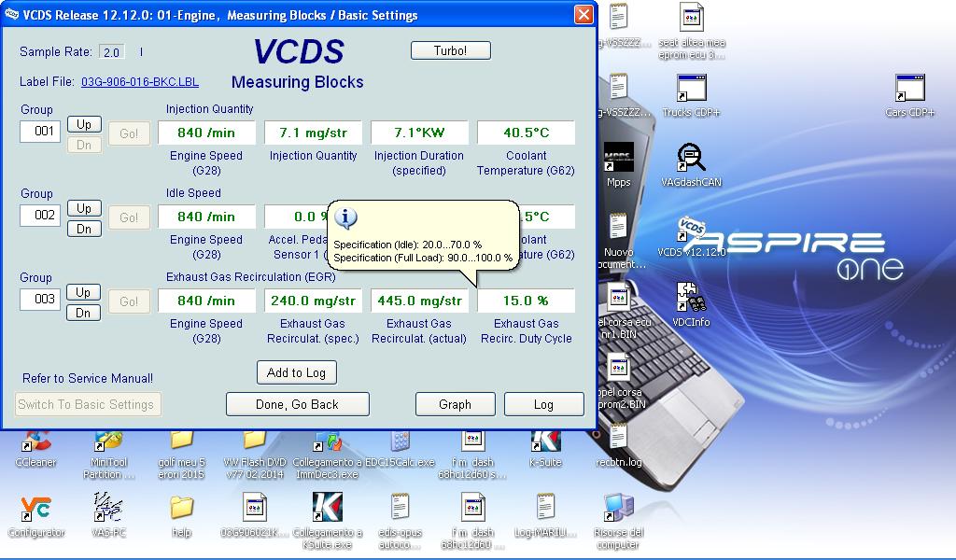Viewport: 956px width, 560px height.
Task: Open the VDCInfo desktop icon
Action: pyautogui.click(x=690, y=299)
